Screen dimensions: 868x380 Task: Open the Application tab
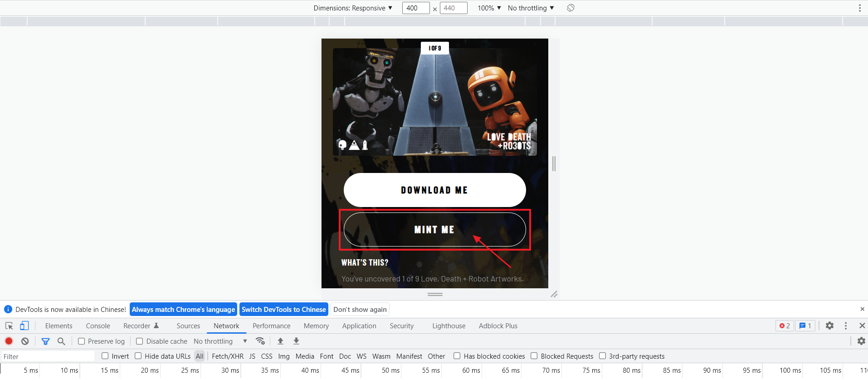pyautogui.click(x=359, y=326)
